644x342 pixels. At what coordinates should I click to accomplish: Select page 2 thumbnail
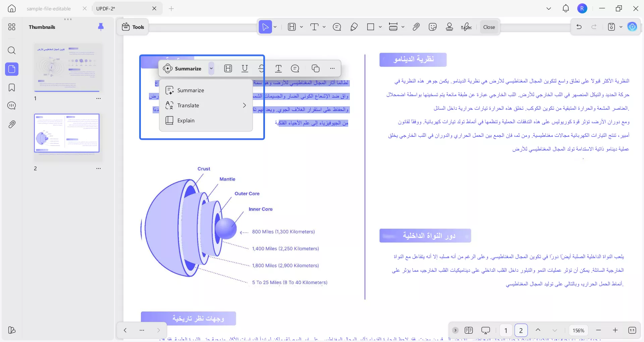pos(67,133)
